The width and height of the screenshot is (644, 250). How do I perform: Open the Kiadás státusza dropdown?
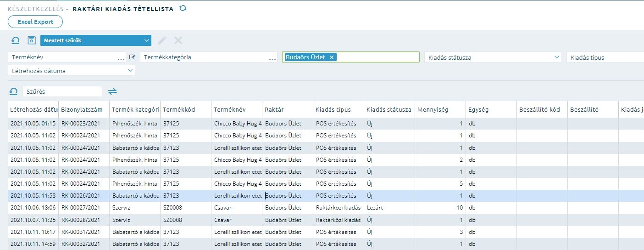coord(493,57)
